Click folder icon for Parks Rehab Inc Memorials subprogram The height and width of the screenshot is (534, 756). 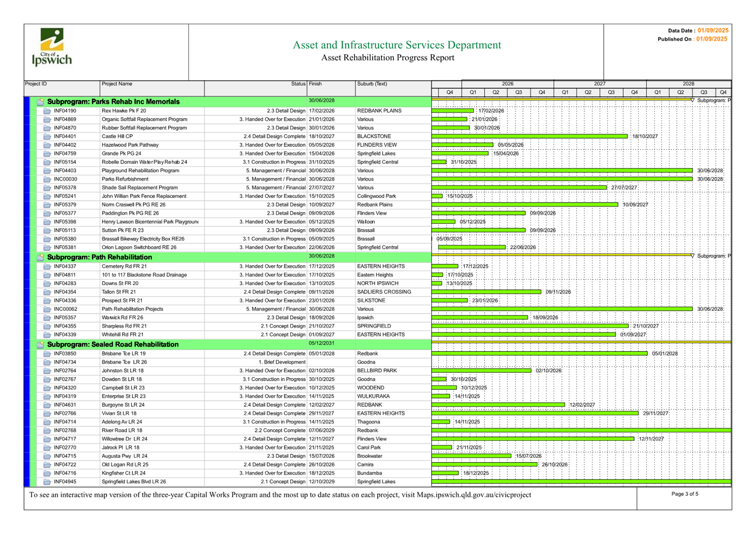(x=40, y=101)
